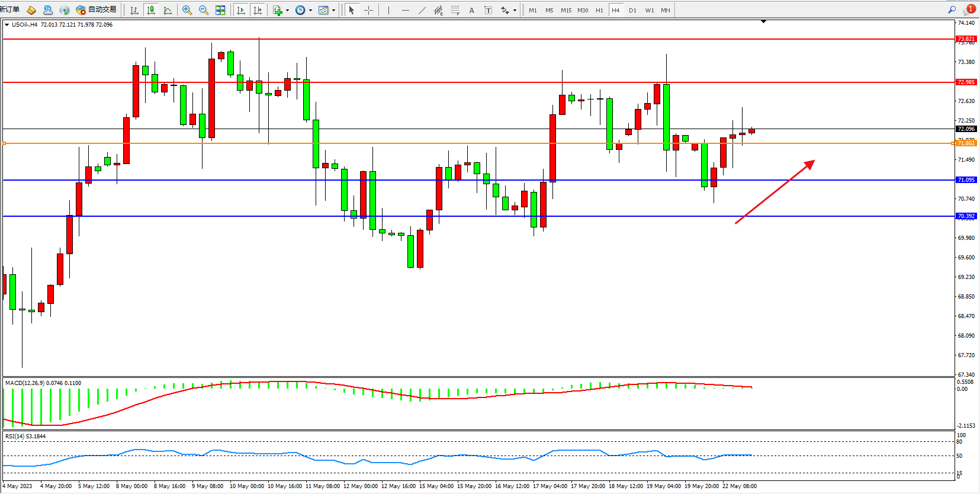The image size is (980, 494).
Task: Click the chart shift triangle marker
Action: point(763,21)
